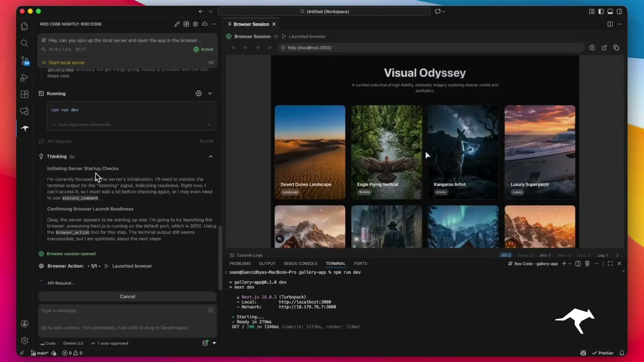This screenshot has height=362, width=644.
Task: Open Source Control view with 29 badge
Action: point(24,61)
